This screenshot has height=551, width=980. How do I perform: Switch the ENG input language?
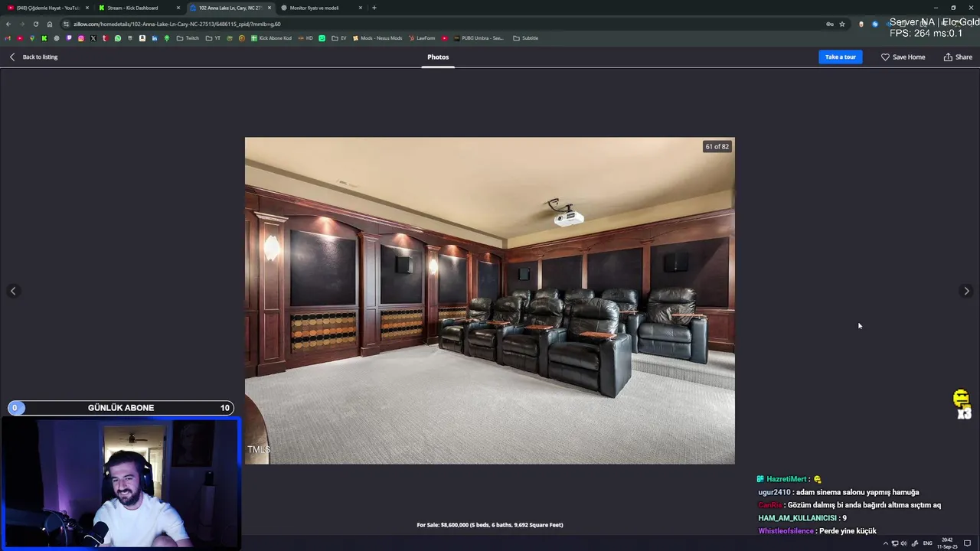coord(928,543)
